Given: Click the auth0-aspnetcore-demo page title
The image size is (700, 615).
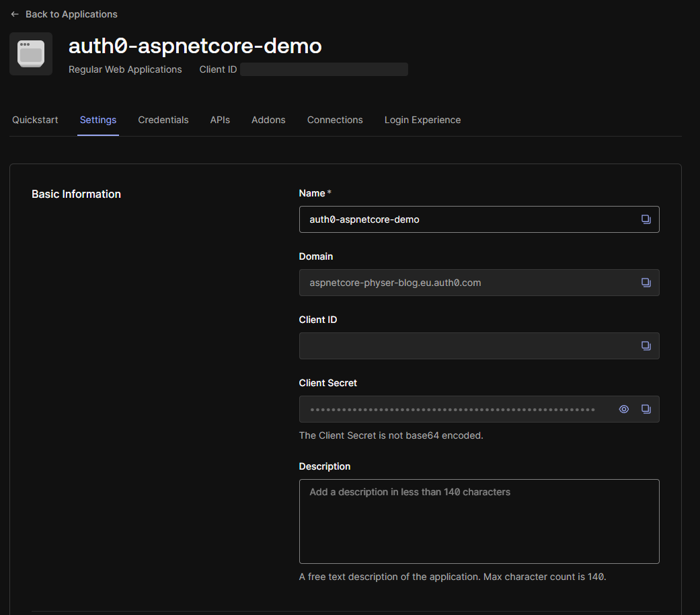Looking at the screenshot, I should tap(195, 46).
